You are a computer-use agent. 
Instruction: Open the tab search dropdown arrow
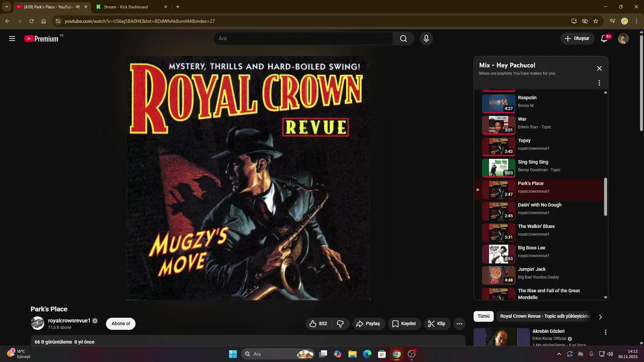7,7
